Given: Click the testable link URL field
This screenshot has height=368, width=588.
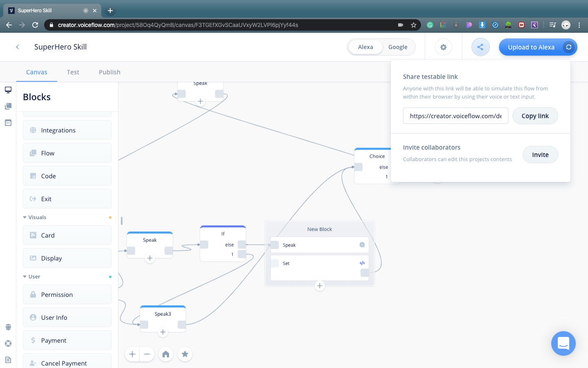Looking at the screenshot, I should point(455,116).
